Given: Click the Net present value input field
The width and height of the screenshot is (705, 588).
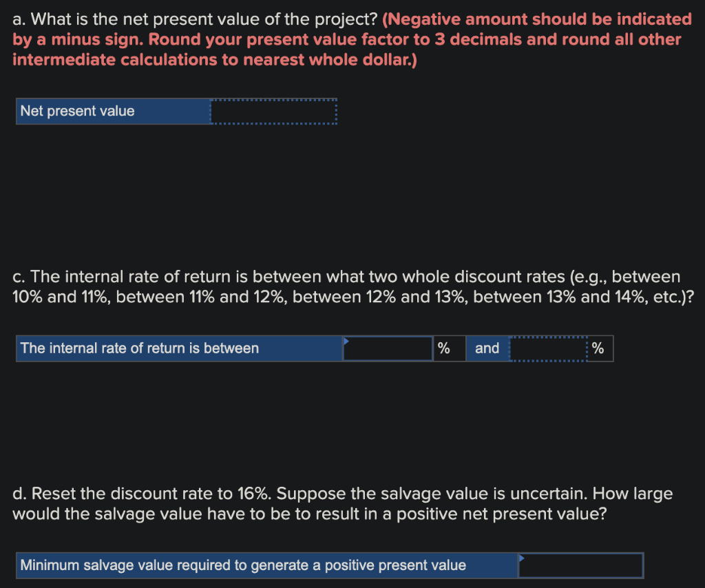Looking at the screenshot, I should (x=273, y=111).
